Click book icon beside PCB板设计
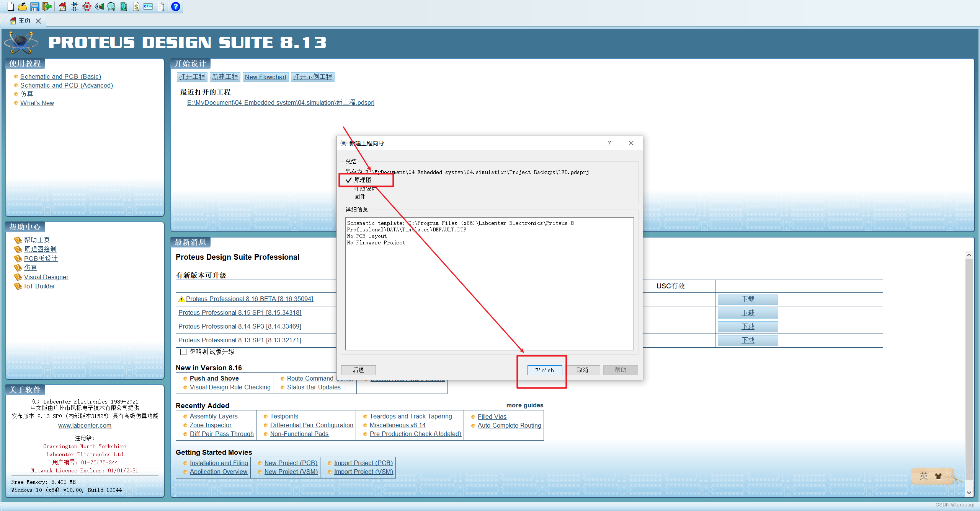The image size is (980, 511). pos(18,259)
